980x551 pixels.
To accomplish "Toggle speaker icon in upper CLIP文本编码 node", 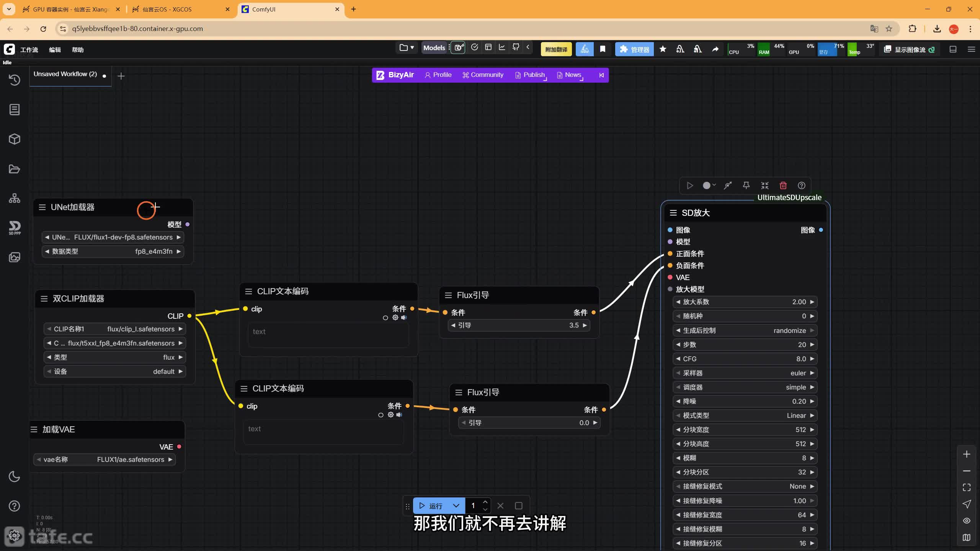I will pos(404,318).
